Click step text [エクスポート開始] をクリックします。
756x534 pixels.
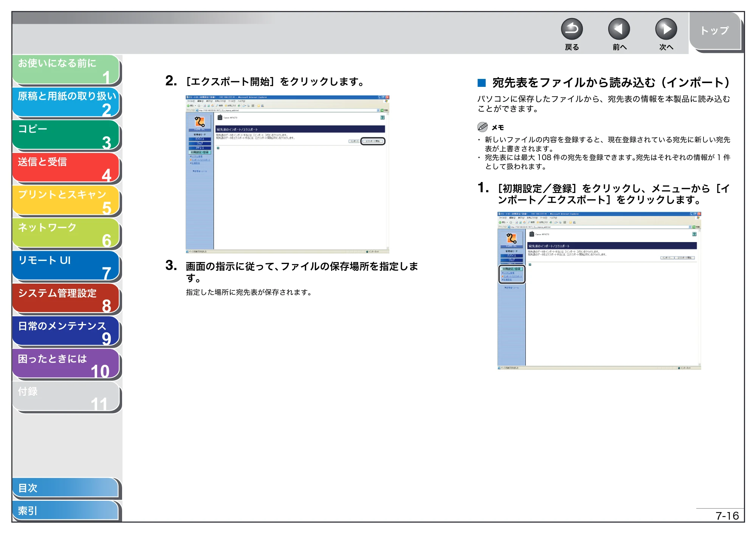[x=275, y=82]
